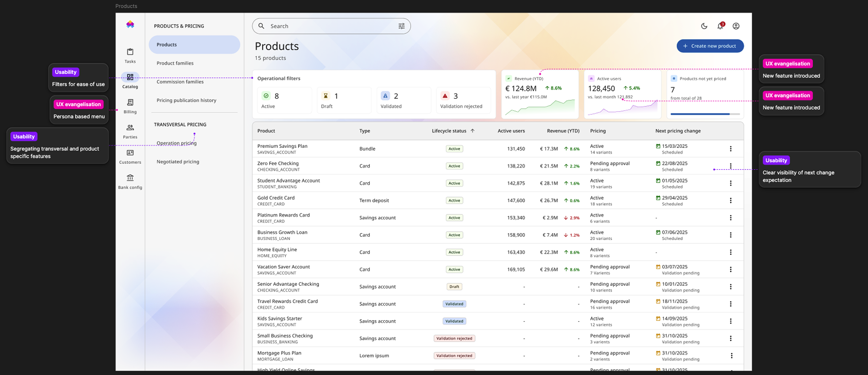Click 'Validated' badge on Travel Rewards Credit Card
The width and height of the screenshot is (868, 375).
454,304
